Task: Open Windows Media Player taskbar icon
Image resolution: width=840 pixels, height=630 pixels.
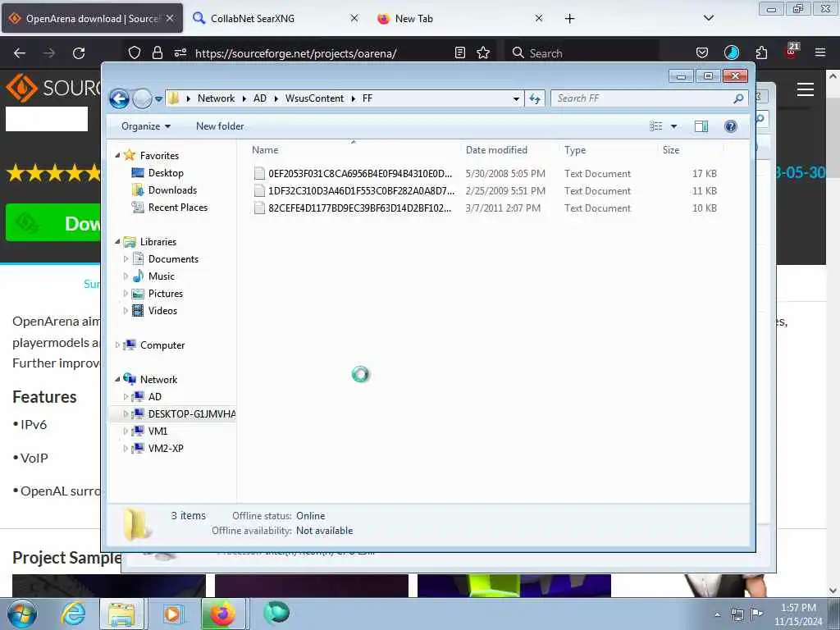Action: coord(172,614)
